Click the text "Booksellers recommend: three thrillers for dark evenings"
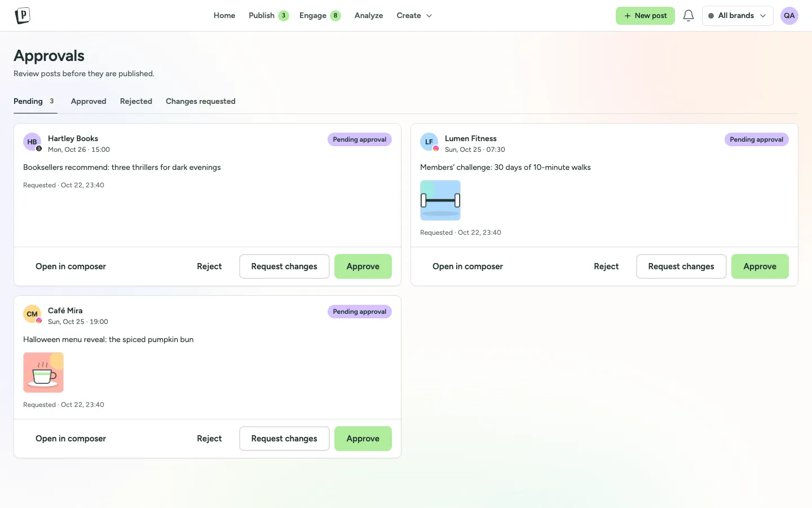The width and height of the screenshot is (812, 508). tap(122, 168)
